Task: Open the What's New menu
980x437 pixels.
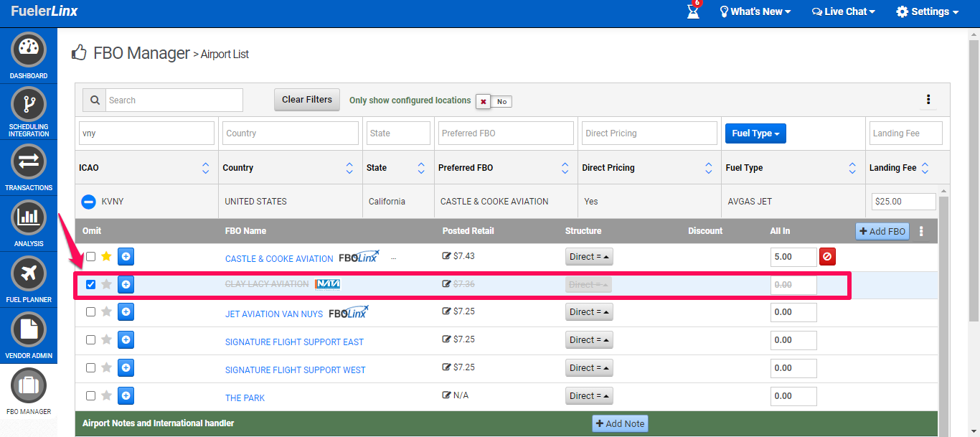Action: point(755,11)
